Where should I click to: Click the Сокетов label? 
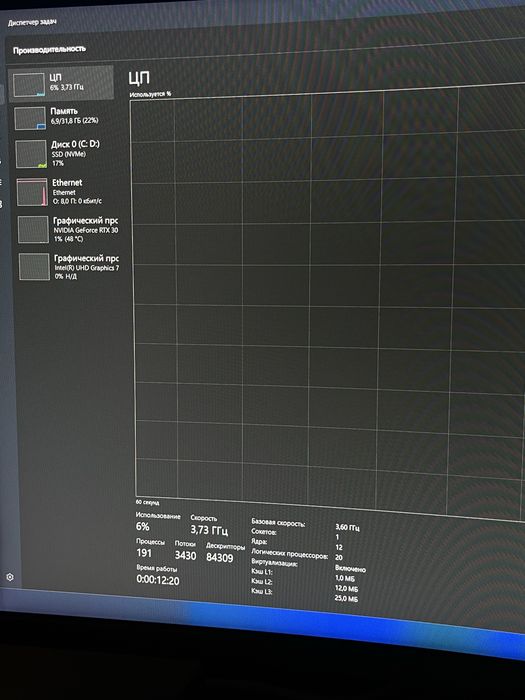pyautogui.click(x=264, y=532)
